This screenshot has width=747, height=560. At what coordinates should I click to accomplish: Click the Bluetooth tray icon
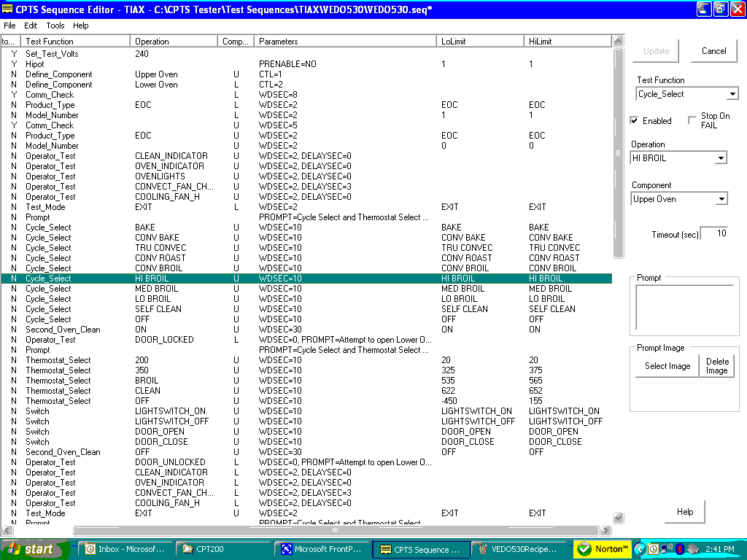tap(681, 549)
